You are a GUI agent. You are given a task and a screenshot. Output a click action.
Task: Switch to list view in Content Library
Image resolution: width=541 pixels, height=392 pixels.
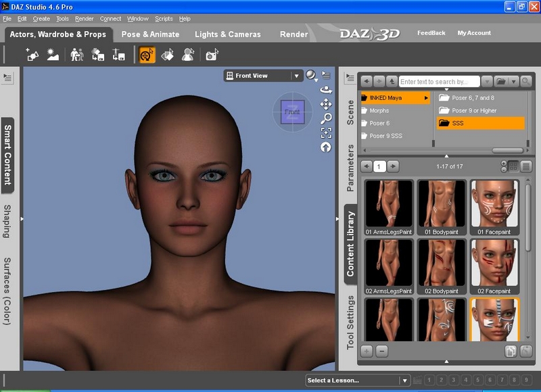point(526,166)
